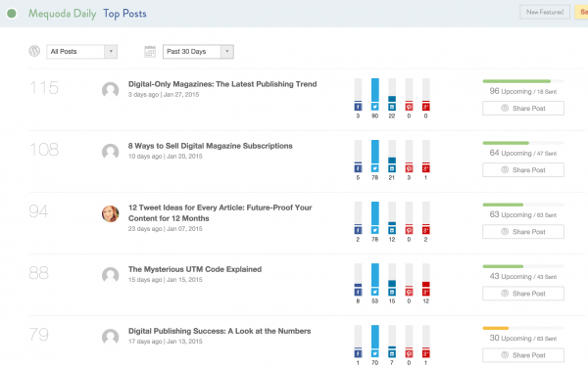Click Pinterest icon in Digital-Only Magazines row
Image resolution: width=588 pixels, height=368 pixels.
pos(409,107)
